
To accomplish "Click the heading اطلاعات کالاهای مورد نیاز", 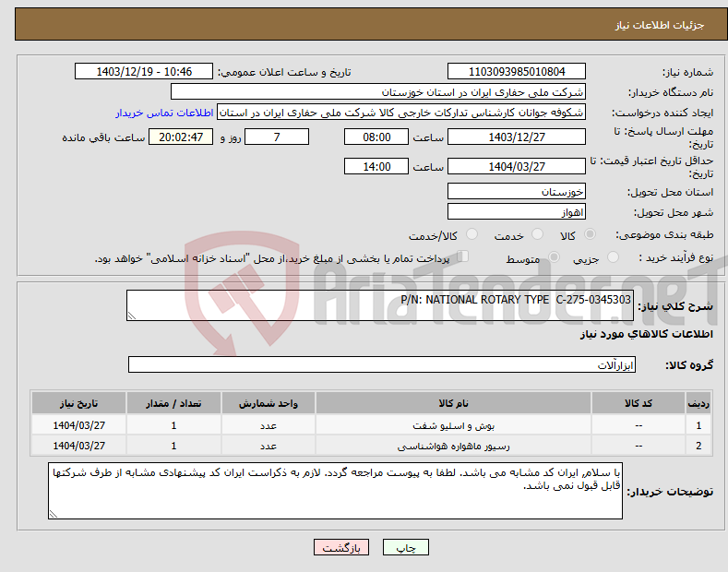I will click(646, 334).
